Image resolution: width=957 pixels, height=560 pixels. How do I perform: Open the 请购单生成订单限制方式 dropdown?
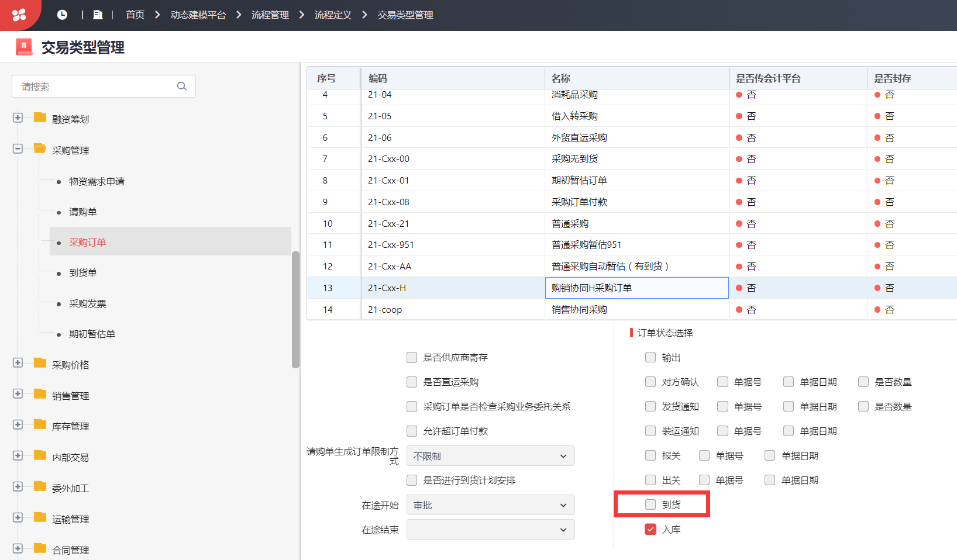(491, 456)
